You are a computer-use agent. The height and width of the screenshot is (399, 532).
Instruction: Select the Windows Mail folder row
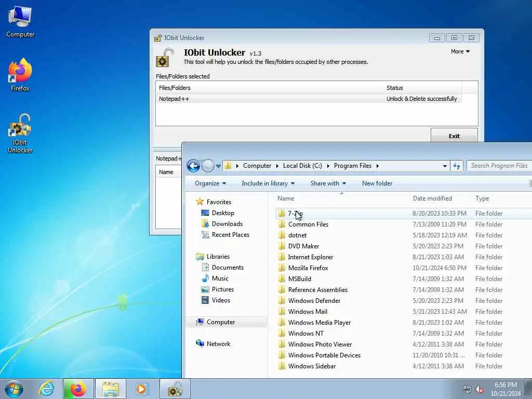[x=404, y=312]
